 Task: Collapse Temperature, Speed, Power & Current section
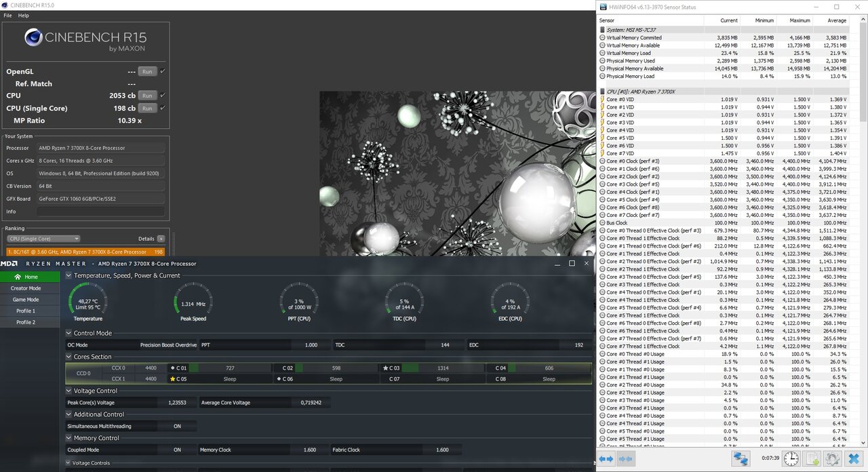68,276
